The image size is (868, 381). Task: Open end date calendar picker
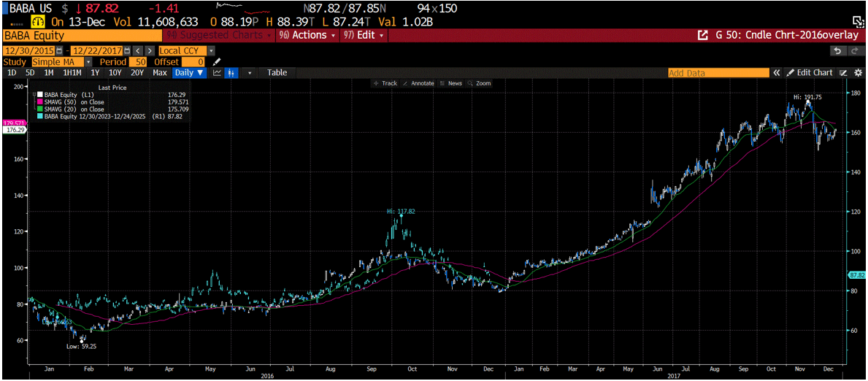(127, 50)
